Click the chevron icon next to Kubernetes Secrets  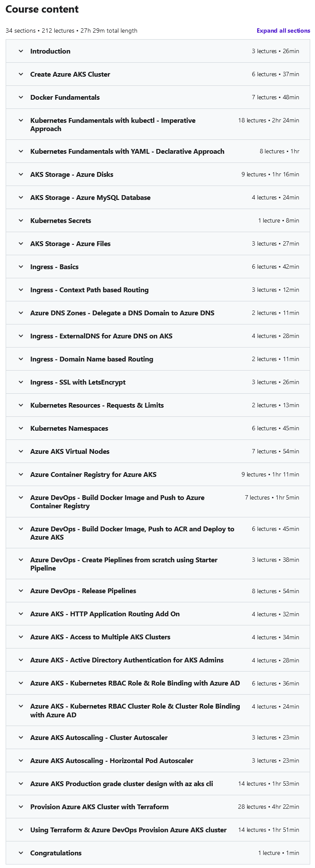pos(21,220)
